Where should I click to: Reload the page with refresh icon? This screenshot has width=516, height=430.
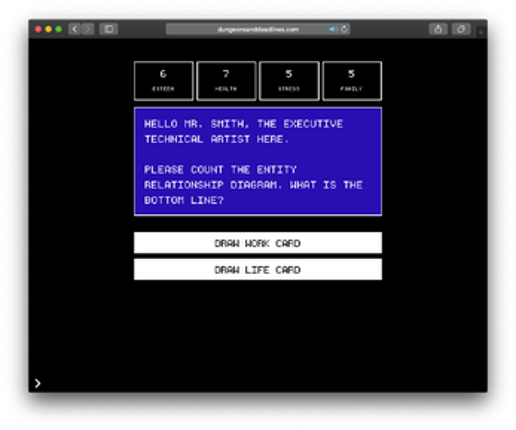click(344, 29)
